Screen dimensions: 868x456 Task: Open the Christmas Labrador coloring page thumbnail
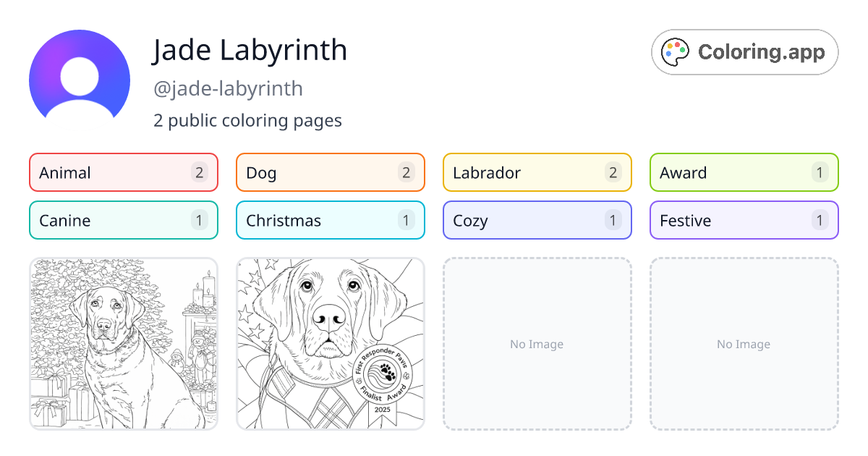[123, 344]
